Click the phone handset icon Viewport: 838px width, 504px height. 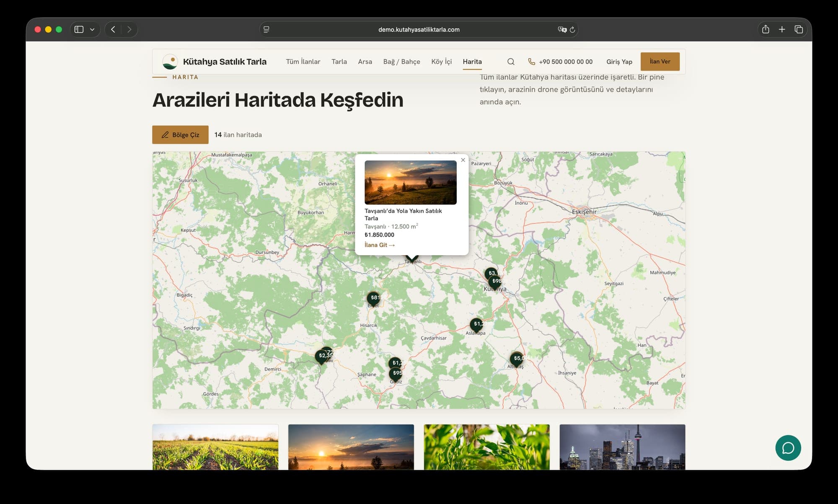(x=531, y=62)
